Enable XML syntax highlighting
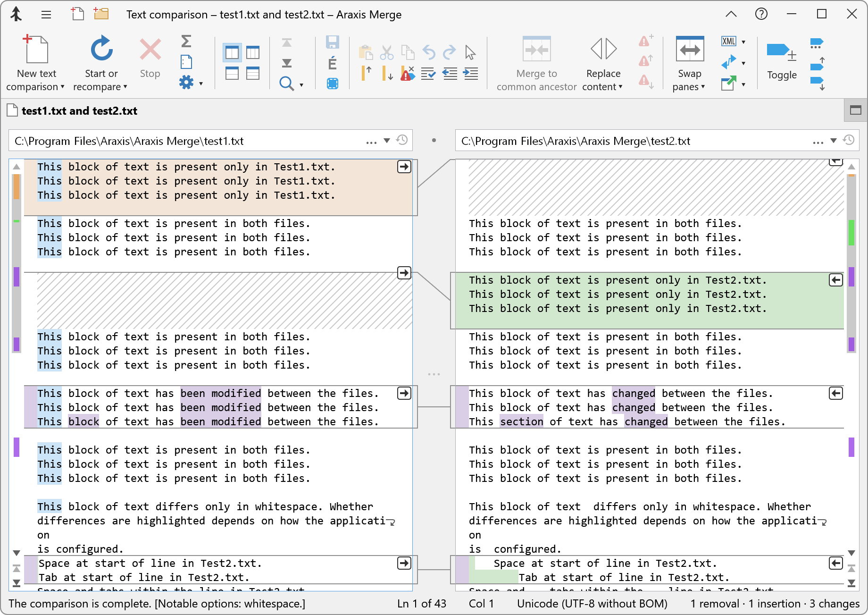Viewport: 868px width, 615px height. point(729,41)
